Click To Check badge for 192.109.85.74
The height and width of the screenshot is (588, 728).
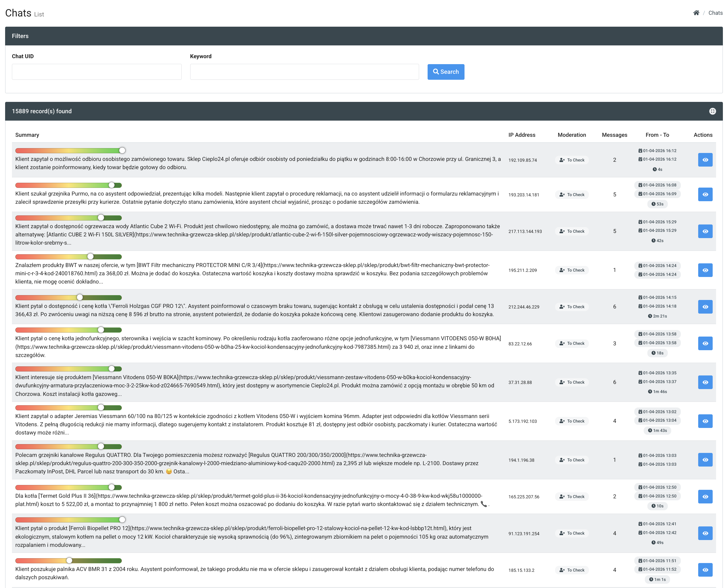(x=572, y=160)
